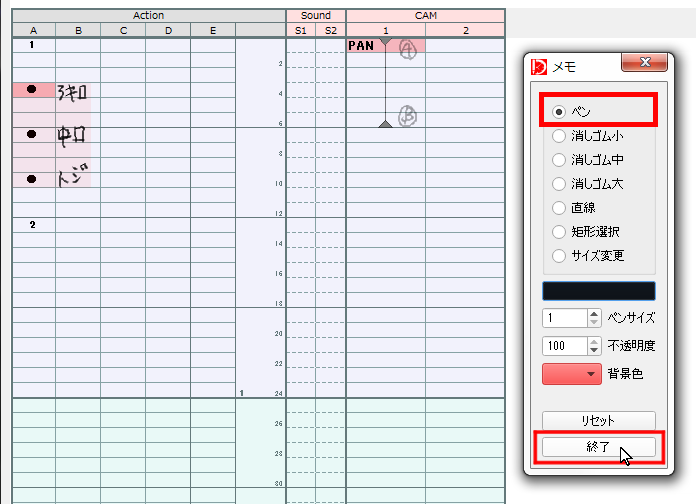Viewport: 696px width, 504px height.
Task: Click the リセット button
Action: pos(598,420)
